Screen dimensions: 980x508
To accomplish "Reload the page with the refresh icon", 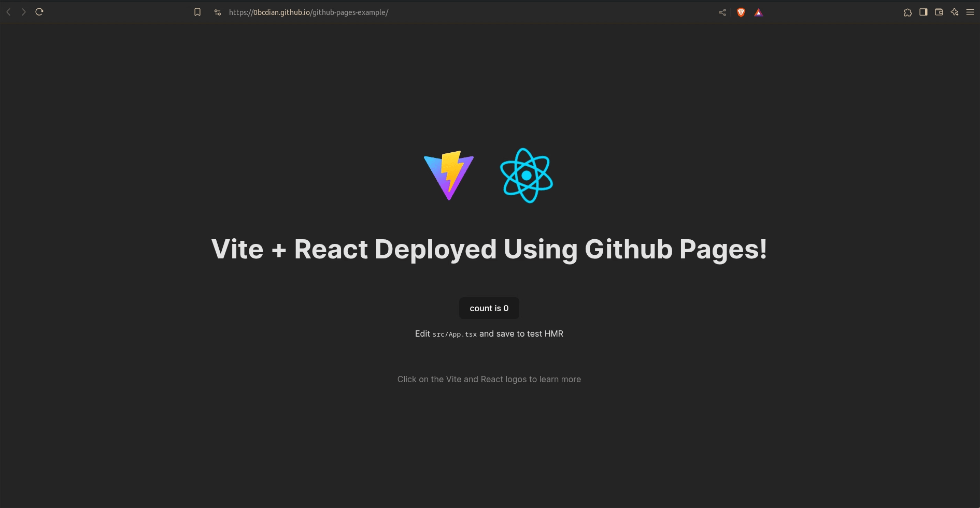I will click(x=39, y=12).
